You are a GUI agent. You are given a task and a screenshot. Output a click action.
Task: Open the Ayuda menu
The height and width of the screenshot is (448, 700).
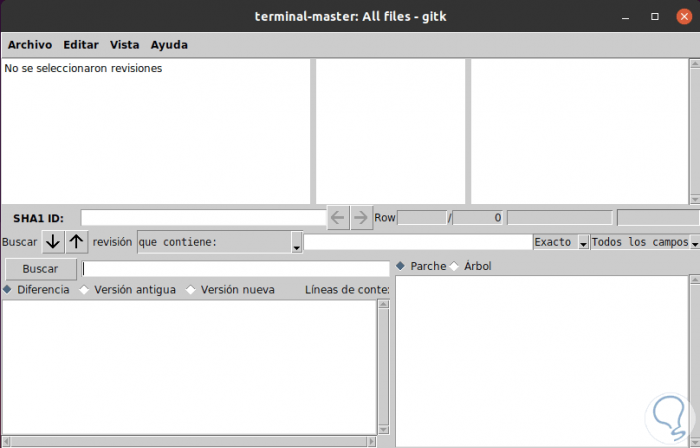169,45
